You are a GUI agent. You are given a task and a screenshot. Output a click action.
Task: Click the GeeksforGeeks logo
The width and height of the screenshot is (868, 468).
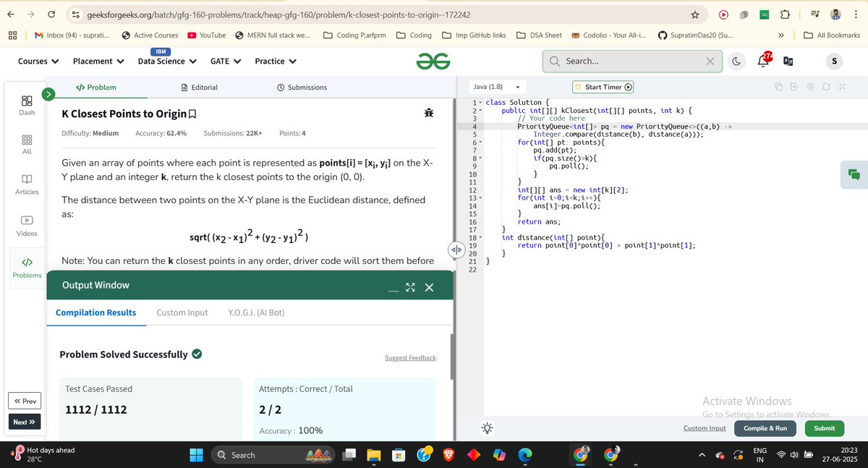pyautogui.click(x=433, y=61)
